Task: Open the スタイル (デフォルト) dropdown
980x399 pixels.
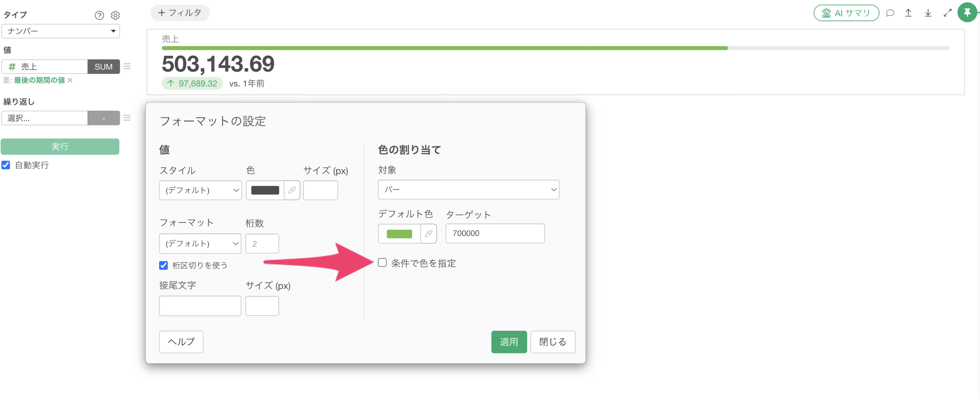Action: click(200, 190)
